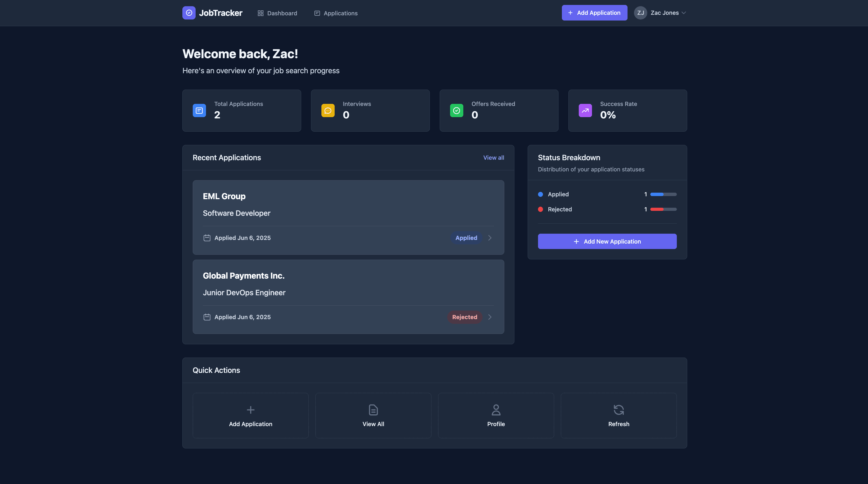This screenshot has height=484, width=868.
Task: Open the View all applications link
Action: click(x=494, y=158)
